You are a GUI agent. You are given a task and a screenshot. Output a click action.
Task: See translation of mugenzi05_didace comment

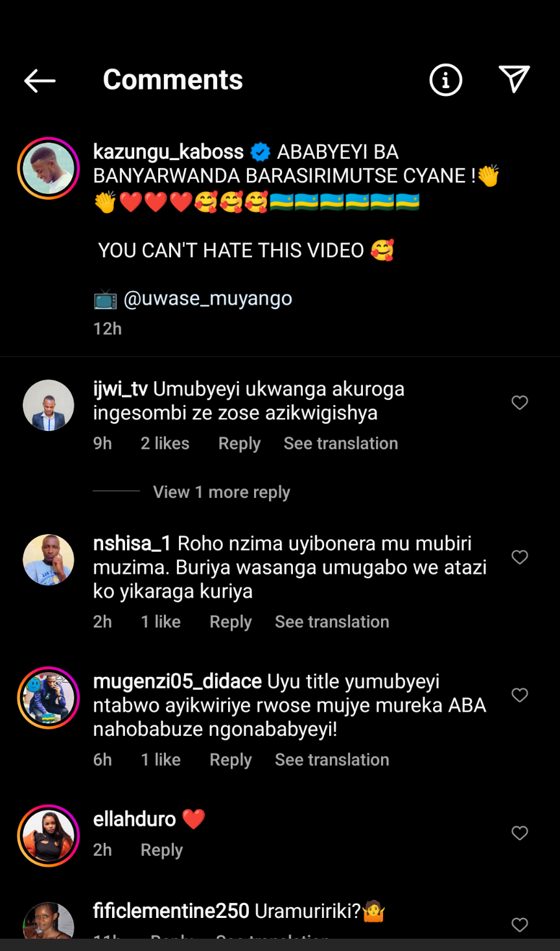(x=332, y=760)
